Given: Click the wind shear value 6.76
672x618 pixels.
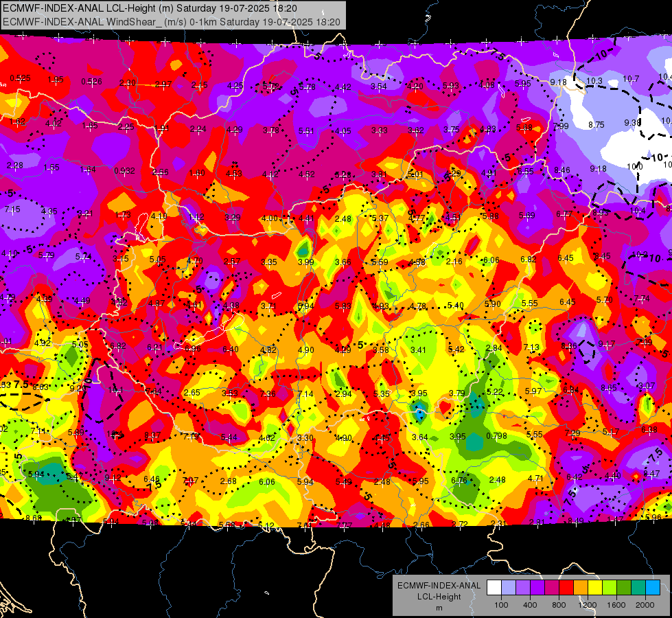Looking at the screenshot, I should point(459,481).
